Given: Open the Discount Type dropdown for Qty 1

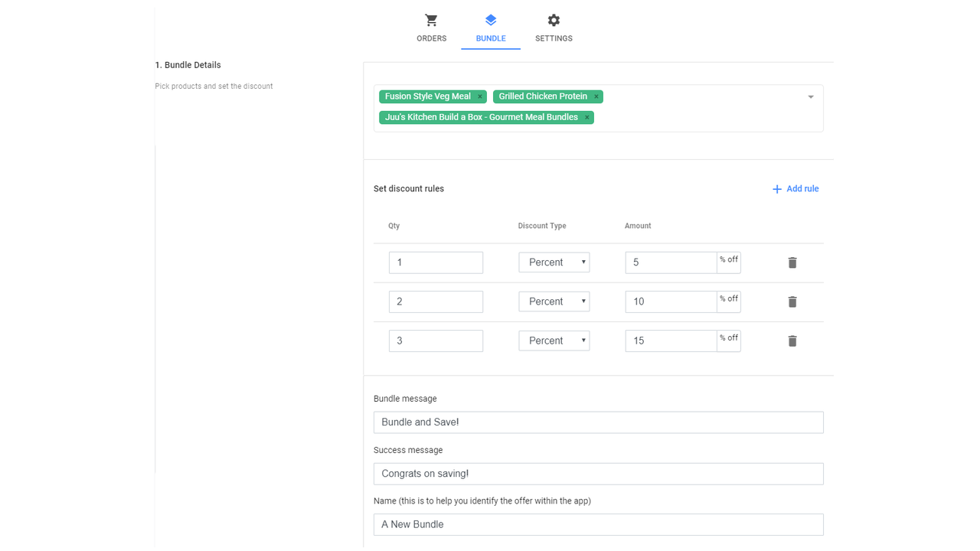Looking at the screenshot, I should pyautogui.click(x=554, y=262).
